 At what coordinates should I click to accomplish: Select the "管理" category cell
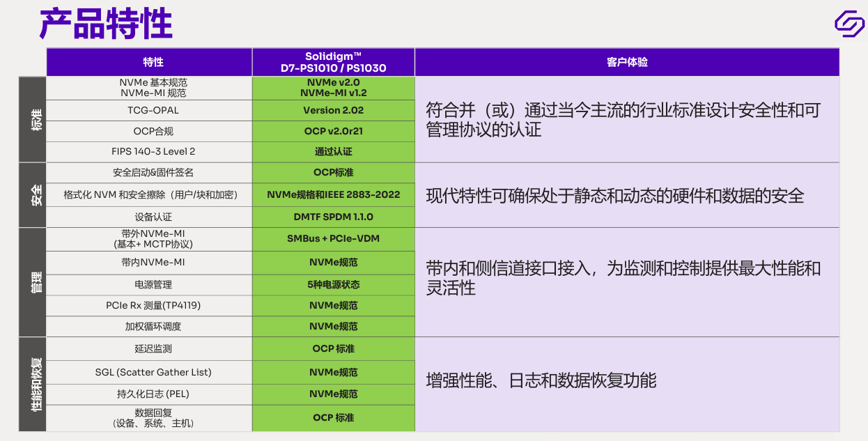point(32,282)
